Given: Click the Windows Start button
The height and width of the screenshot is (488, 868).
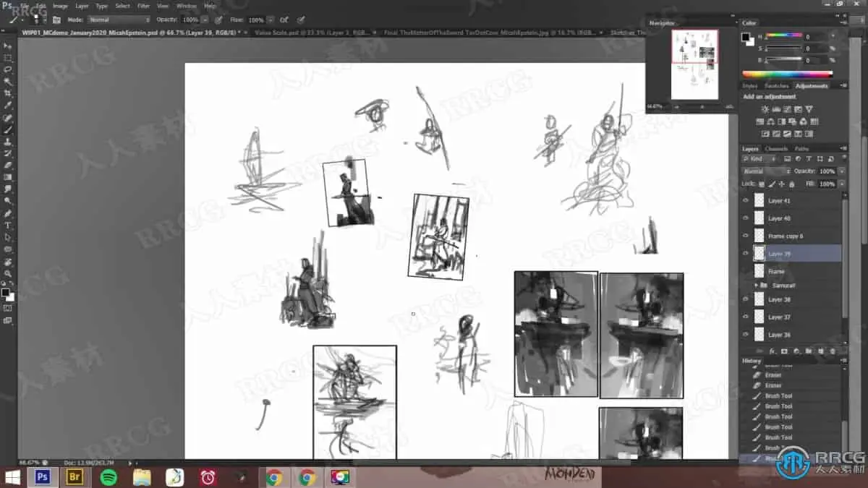Looking at the screenshot, I should click(12, 477).
